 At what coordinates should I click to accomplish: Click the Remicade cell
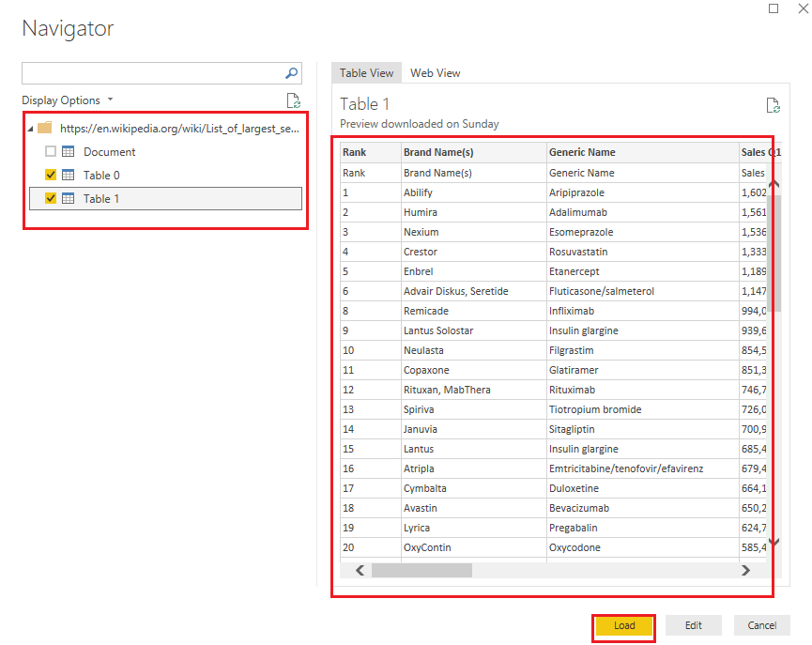[474, 311]
